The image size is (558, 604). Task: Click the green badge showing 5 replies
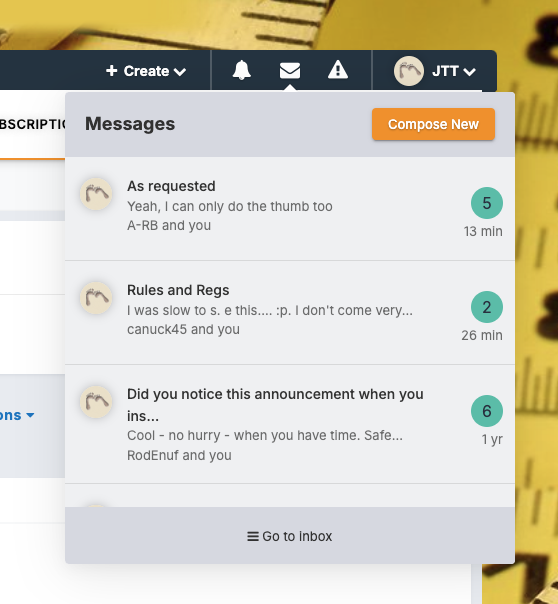click(487, 203)
